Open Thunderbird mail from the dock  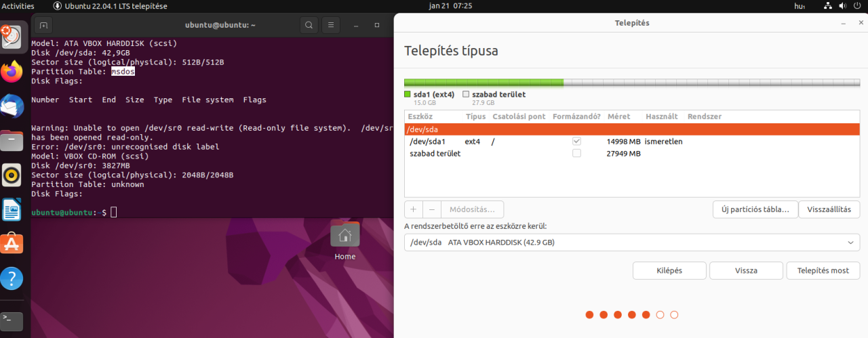12,106
